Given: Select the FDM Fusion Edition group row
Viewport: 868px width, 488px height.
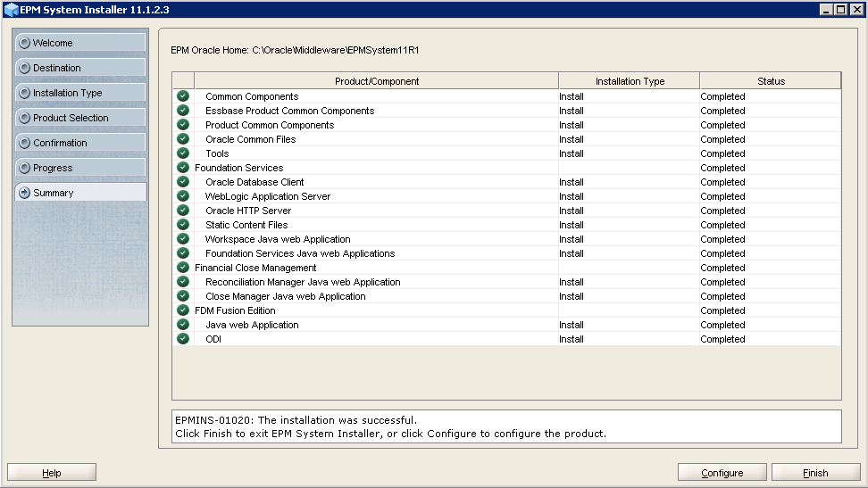Looking at the screenshot, I should point(236,310).
